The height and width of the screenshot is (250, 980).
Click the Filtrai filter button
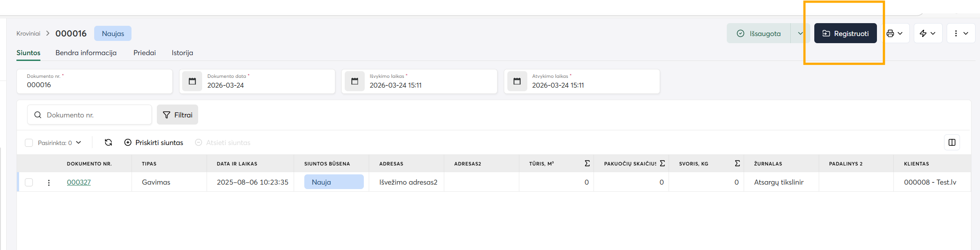177,115
